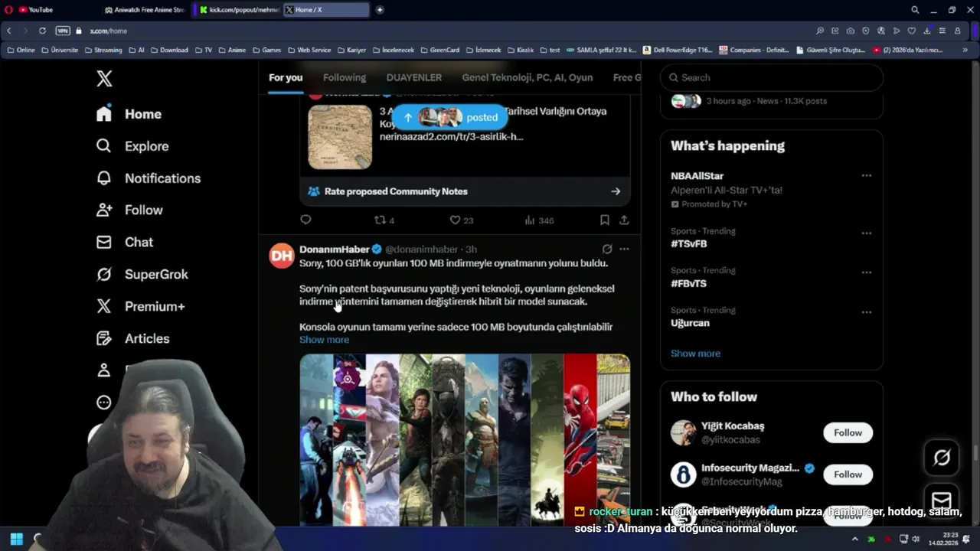Viewport: 980px width, 551px height.
Task: Open Articles in sidebar
Action: click(x=132, y=338)
